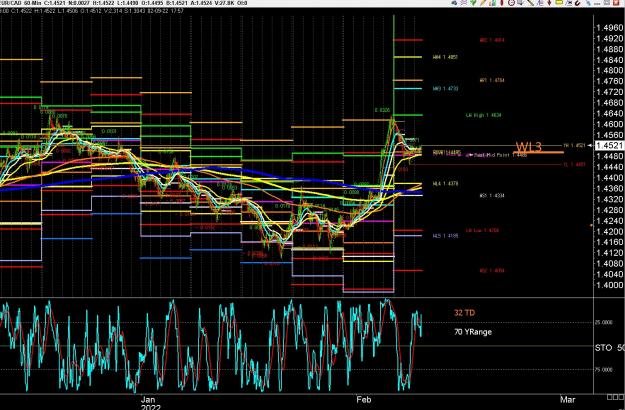Click the round clock icon in toolbar
This screenshot has width=625, height=410.
[511, 2]
